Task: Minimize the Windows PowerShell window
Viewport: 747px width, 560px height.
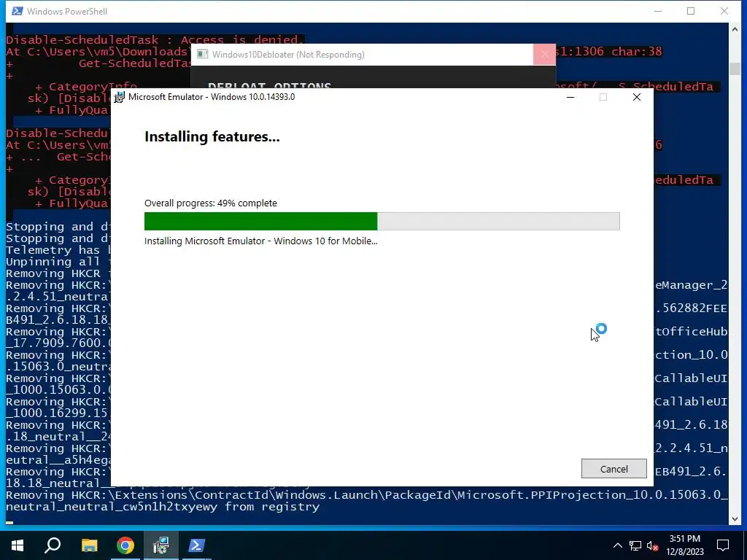Action: coord(658,11)
